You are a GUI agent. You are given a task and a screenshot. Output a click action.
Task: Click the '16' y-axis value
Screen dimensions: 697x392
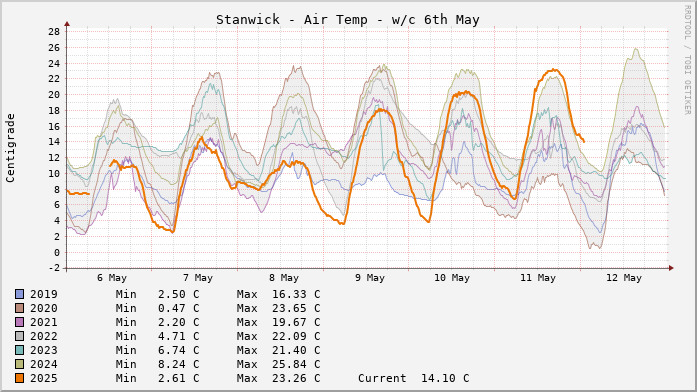(x=54, y=127)
